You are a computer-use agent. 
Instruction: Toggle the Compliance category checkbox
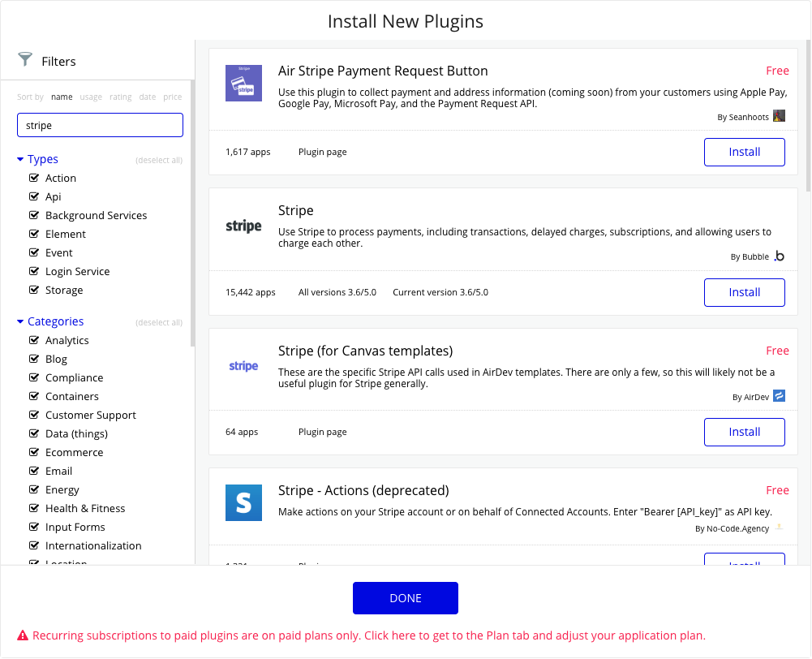point(34,377)
